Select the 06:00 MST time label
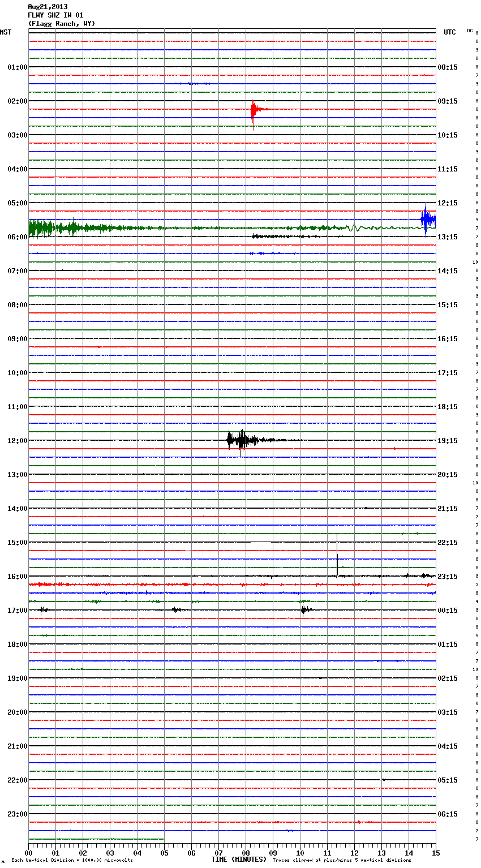481x868 pixels. point(18,237)
